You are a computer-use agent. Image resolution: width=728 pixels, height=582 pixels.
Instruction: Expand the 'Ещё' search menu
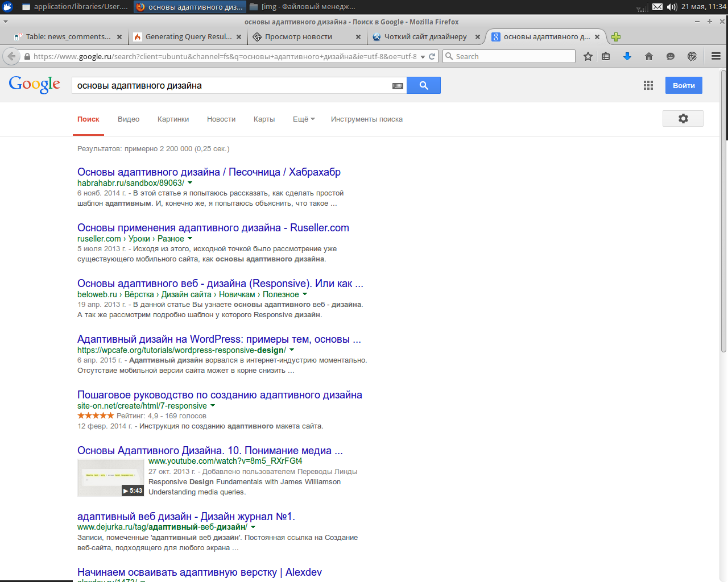click(x=304, y=119)
